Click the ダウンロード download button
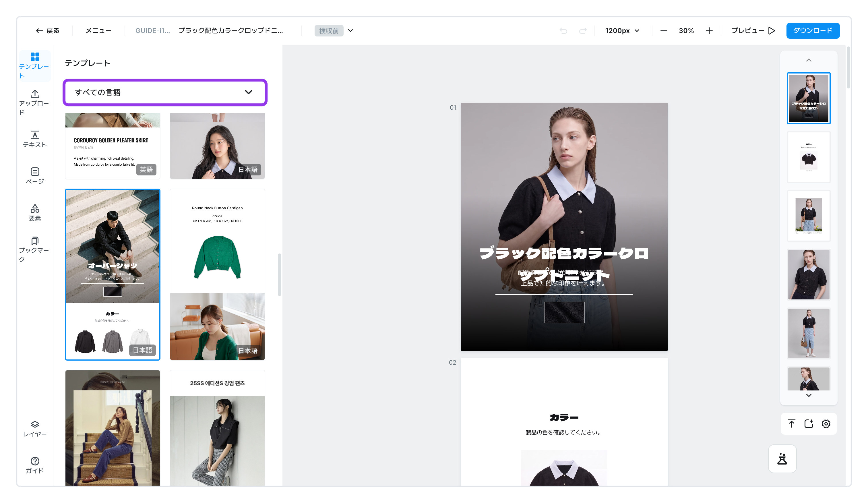The height and width of the screenshot is (503, 868). (x=813, y=31)
